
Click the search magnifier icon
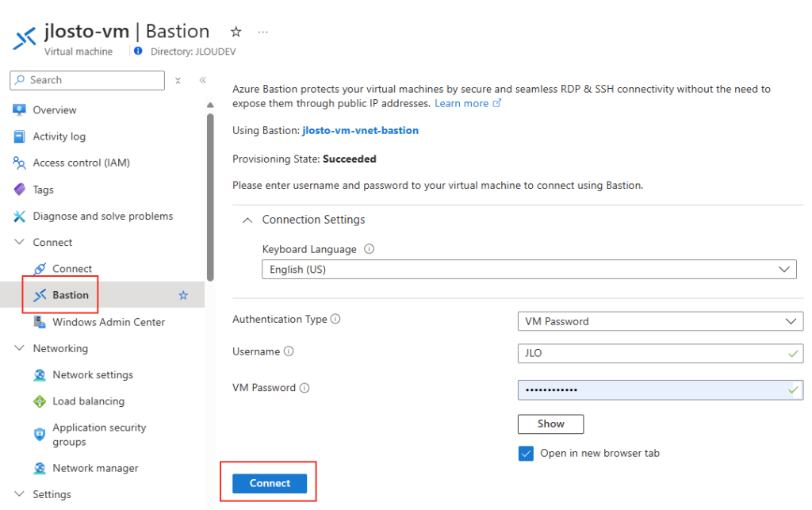pyautogui.click(x=20, y=80)
